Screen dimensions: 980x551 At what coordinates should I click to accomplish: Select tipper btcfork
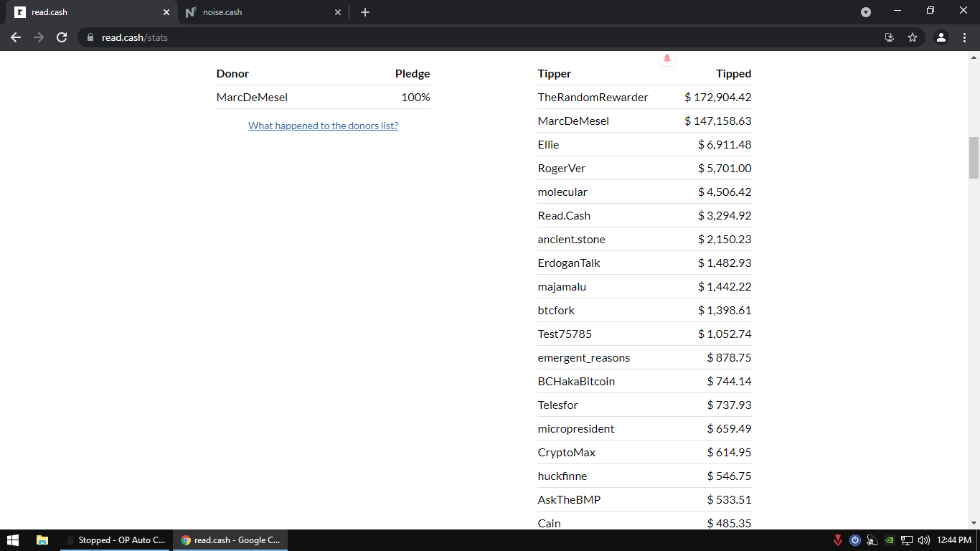point(556,311)
